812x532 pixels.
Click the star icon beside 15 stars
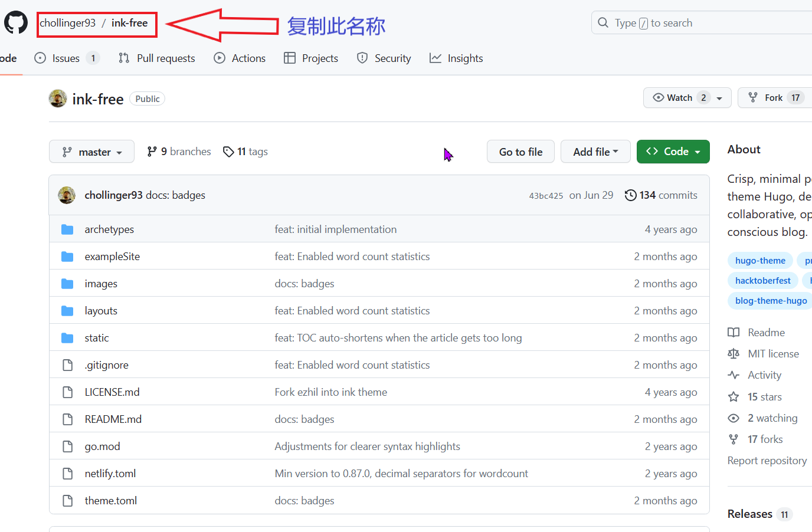tap(734, 397)
